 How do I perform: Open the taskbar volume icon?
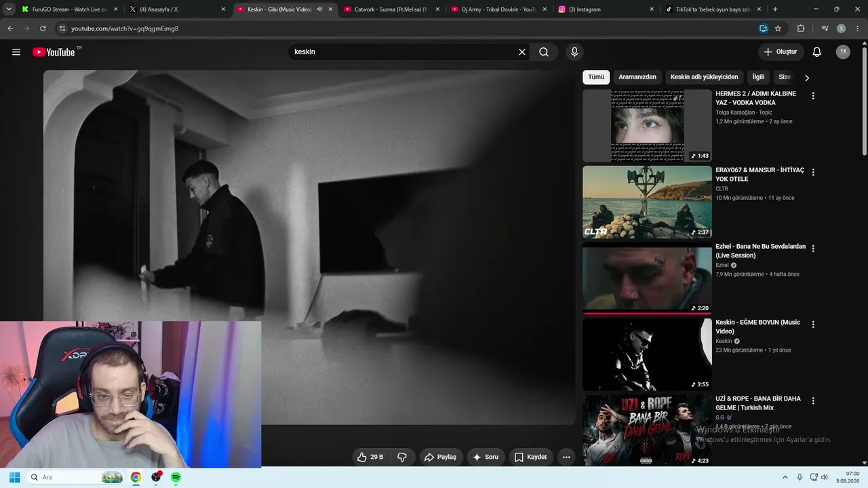(825, 477)
